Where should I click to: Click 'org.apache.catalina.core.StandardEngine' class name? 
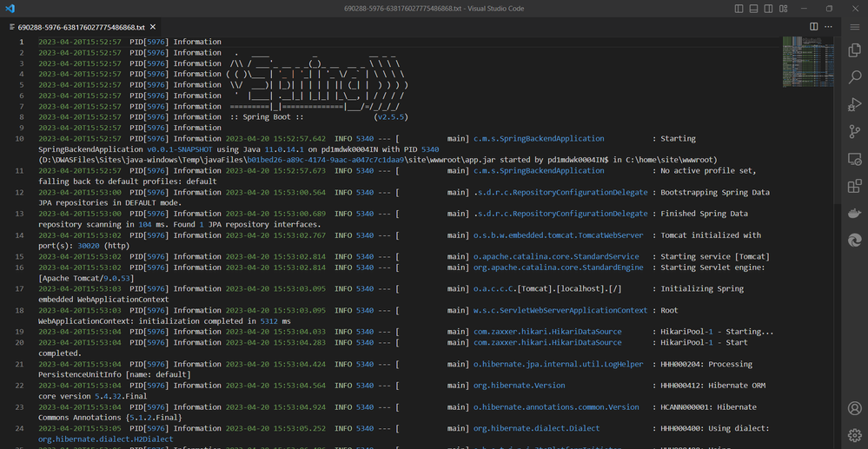[x=558, y=267]
